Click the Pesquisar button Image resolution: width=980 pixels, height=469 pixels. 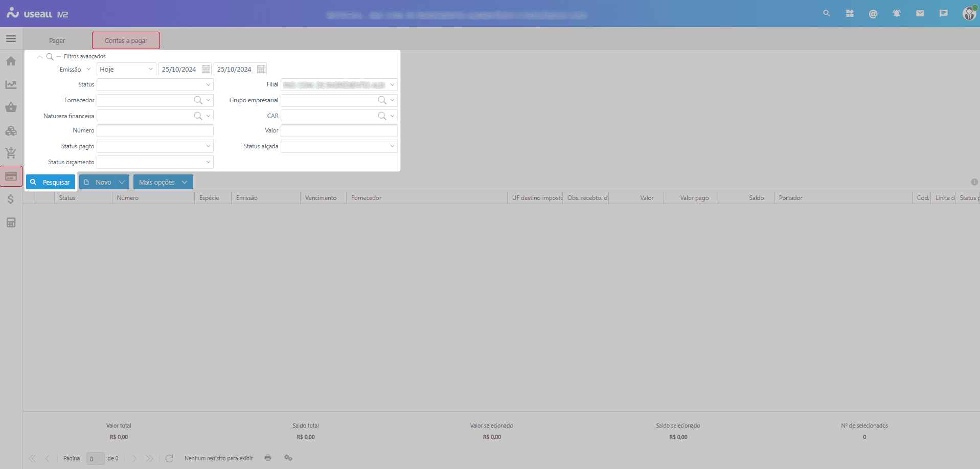(x=51, y=182)
